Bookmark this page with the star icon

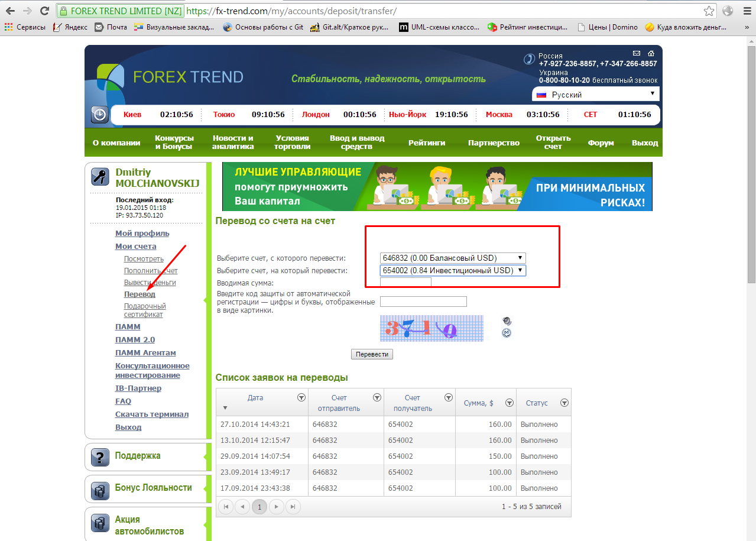[x=709, y=11]
